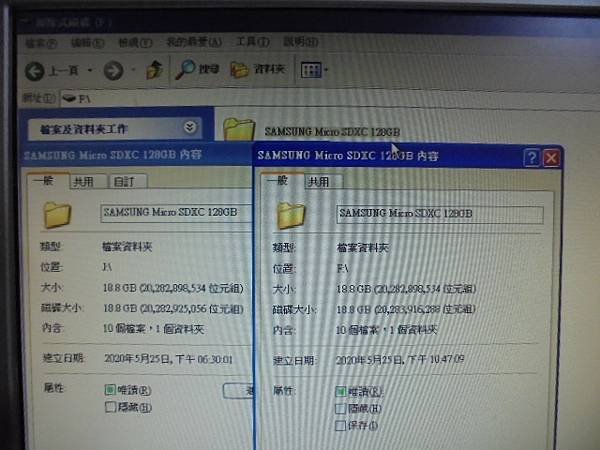Click created time 下午 10:47:09 in front dialog
Screen dimensions: 600x450
(437, 359)
